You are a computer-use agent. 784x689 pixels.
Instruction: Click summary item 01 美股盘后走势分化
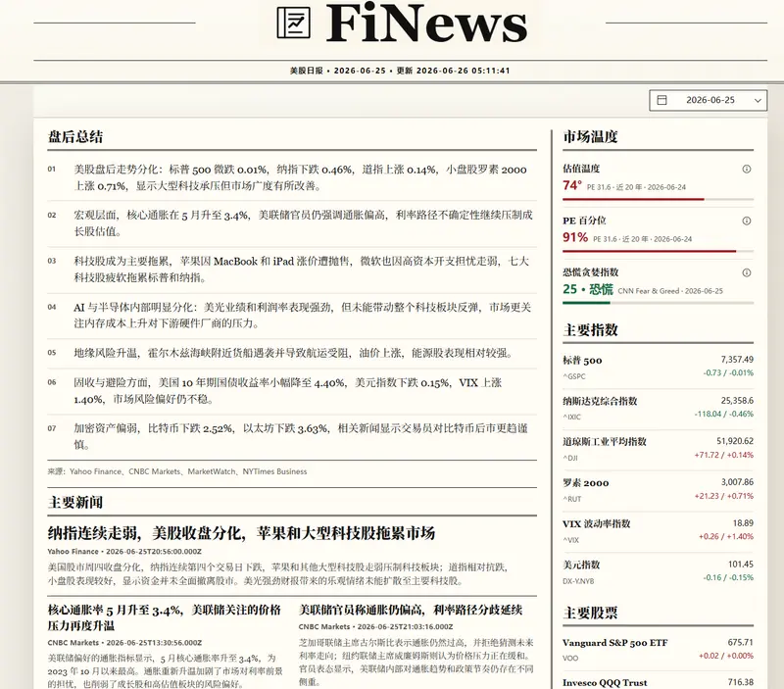[x=292, y=177]
